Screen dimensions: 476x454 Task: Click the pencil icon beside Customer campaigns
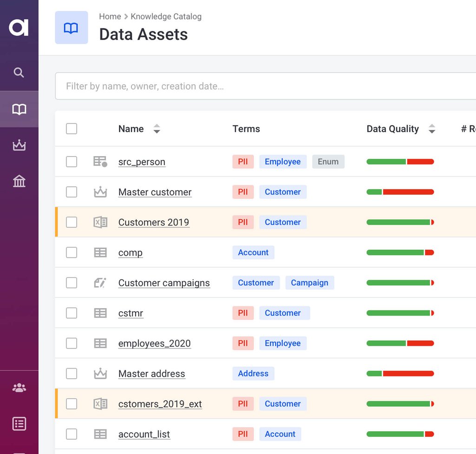click(x=100, y=283)
